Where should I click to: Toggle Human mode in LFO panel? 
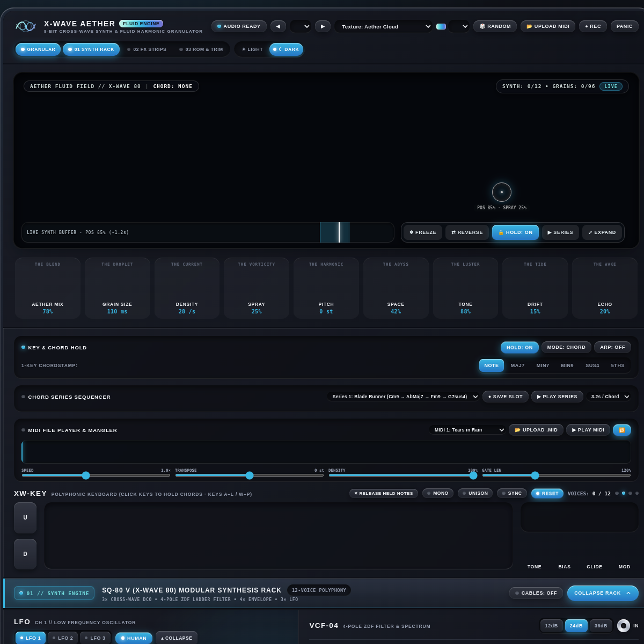[134, 638]
